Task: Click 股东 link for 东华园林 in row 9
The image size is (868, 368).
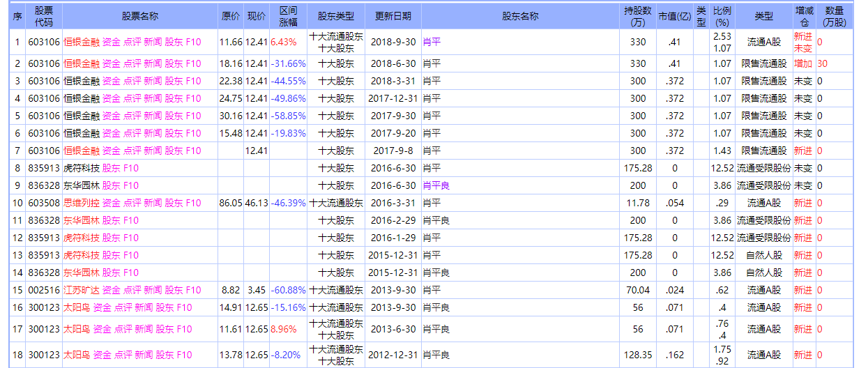Action: point(112,185)
